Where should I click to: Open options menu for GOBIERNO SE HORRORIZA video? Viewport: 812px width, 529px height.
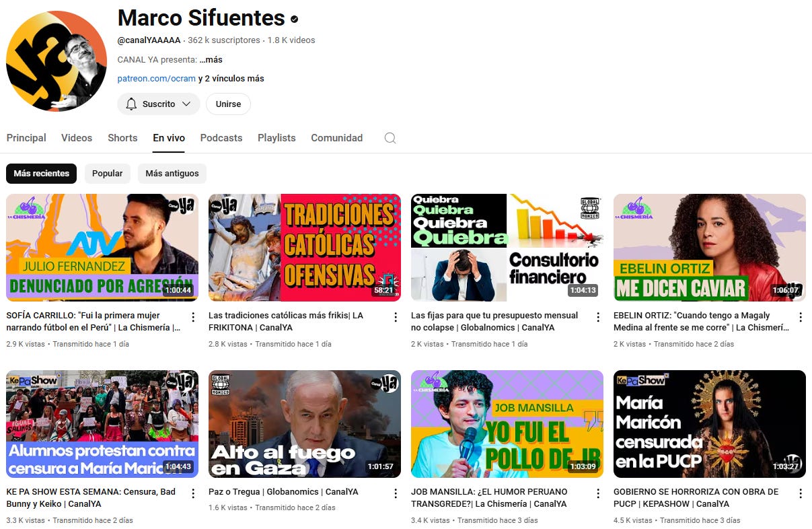click(x=801, y=493)
